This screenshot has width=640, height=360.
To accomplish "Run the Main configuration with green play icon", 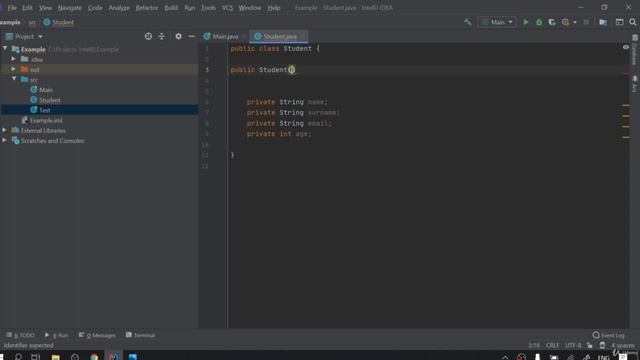I will point(526,22).
